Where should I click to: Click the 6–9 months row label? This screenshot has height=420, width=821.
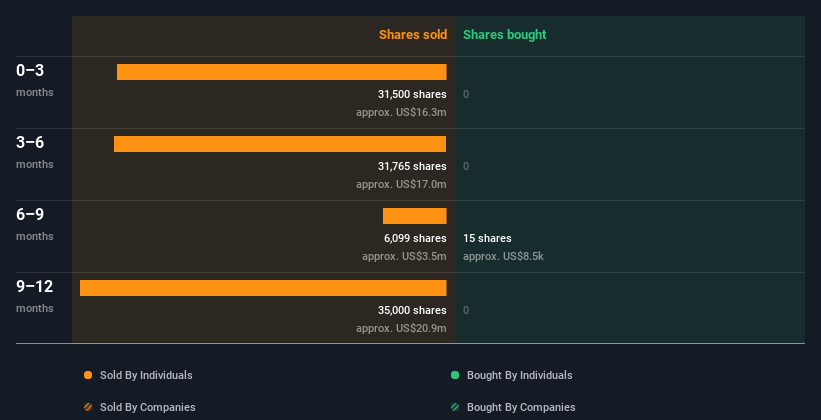tap(35, 224)
